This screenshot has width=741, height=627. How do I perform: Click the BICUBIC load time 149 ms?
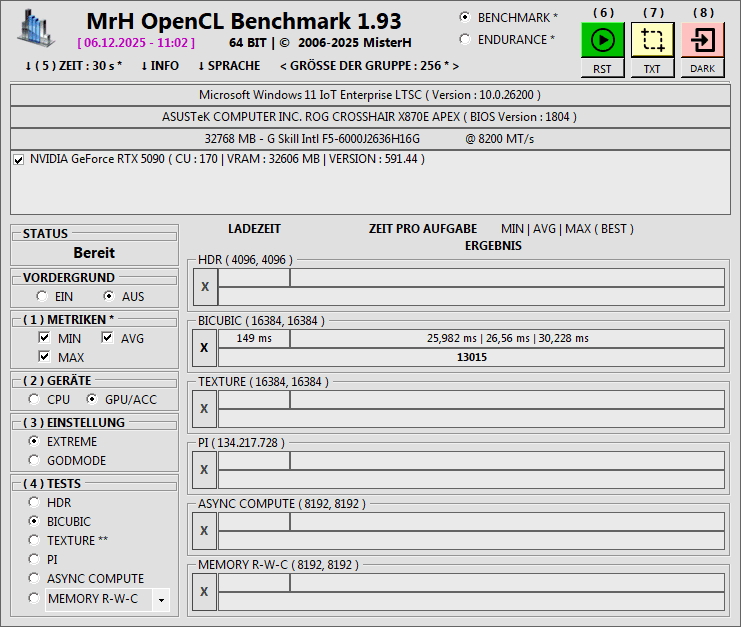point(254,338)
